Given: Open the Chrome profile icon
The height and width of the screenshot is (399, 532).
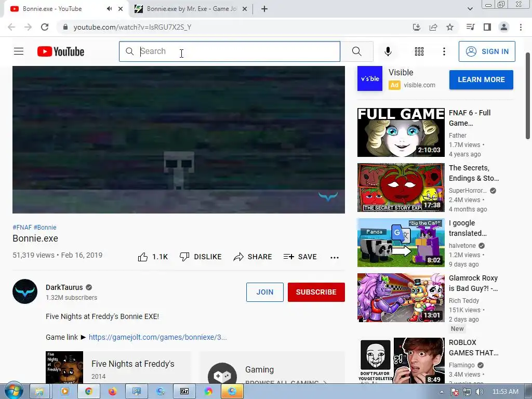Looking at the screenshot, I should pos(504,27).
